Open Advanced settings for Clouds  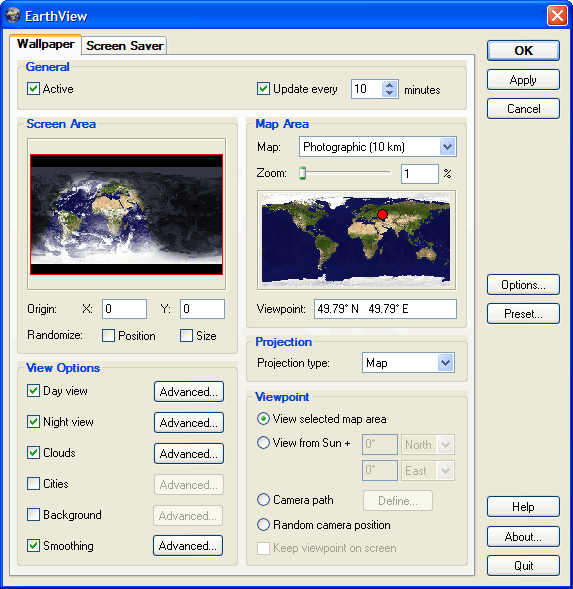tap(189, 454)
